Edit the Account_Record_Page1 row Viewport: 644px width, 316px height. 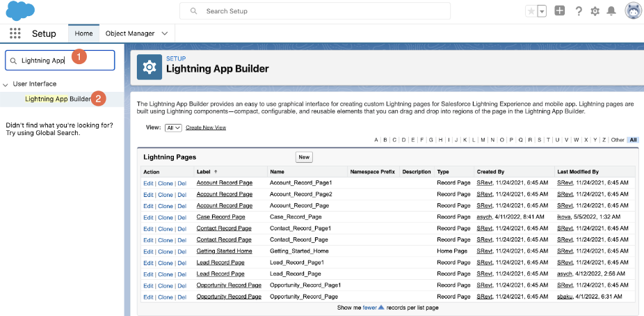148,183
